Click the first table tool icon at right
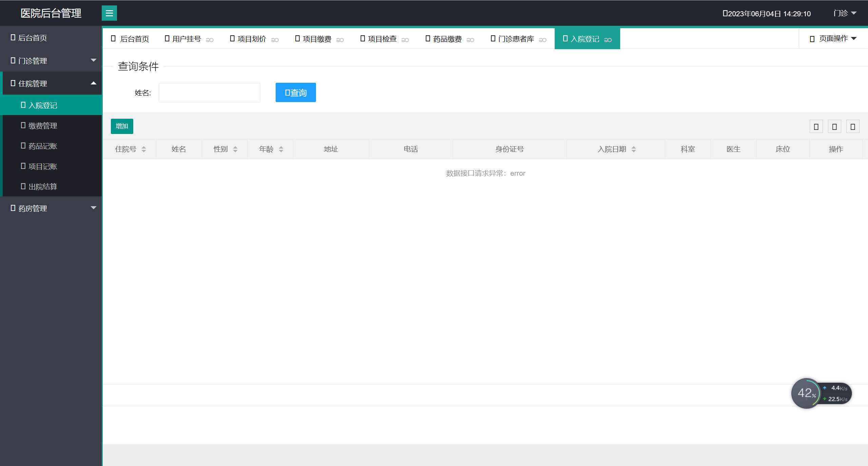 pyautogui.click(x=816, y=127)
